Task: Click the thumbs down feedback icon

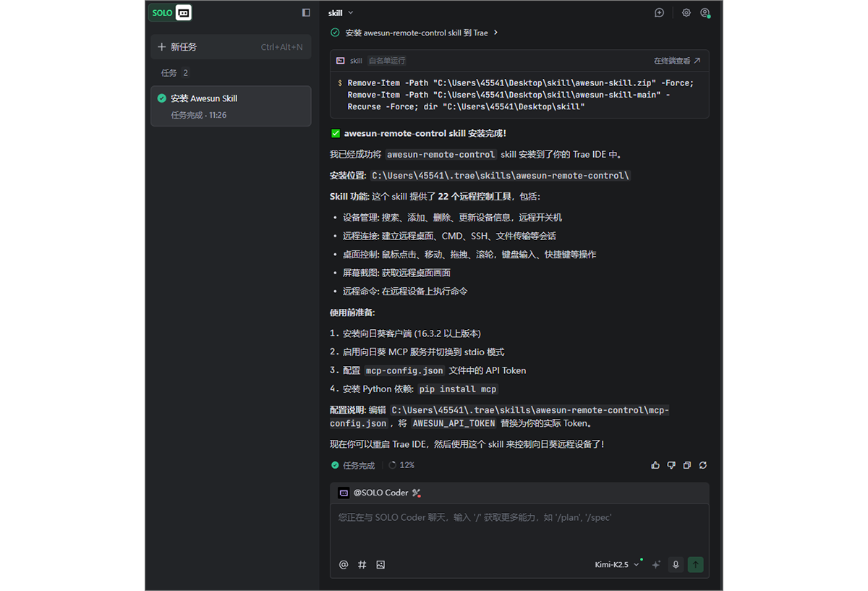Action: (671, 465)
